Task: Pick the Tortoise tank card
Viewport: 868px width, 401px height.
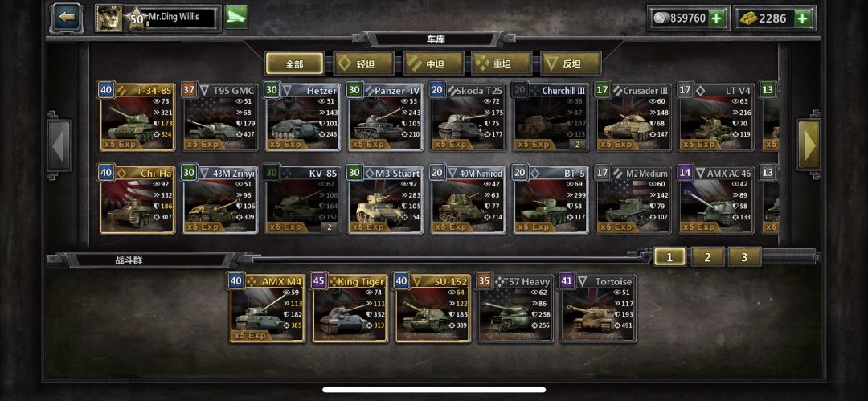Action: pyautogui.click(x=598, y=309)
